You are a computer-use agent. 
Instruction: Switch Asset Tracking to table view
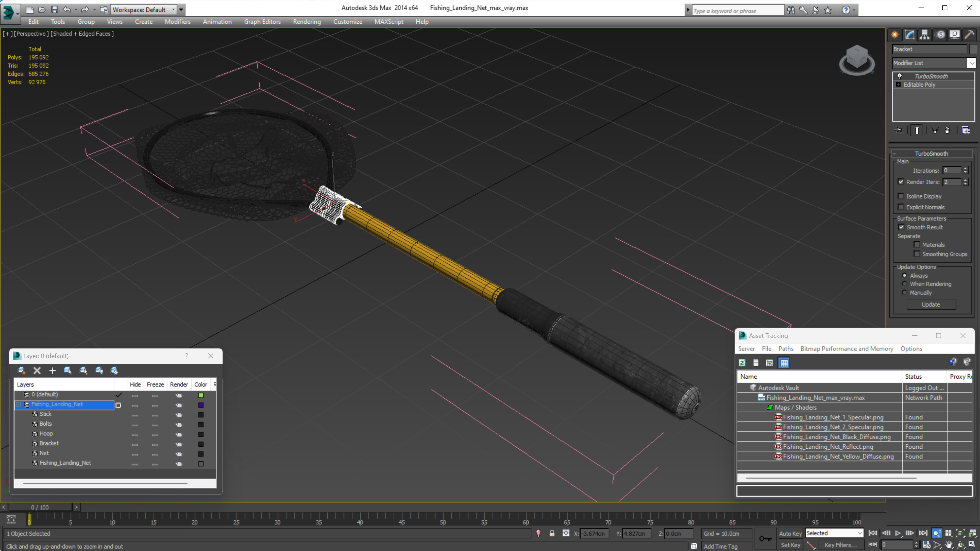pos(784,363)
